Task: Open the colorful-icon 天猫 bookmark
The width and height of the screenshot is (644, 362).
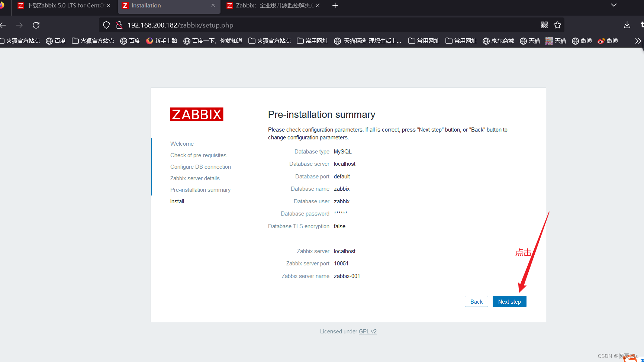Action: point(556,41)
